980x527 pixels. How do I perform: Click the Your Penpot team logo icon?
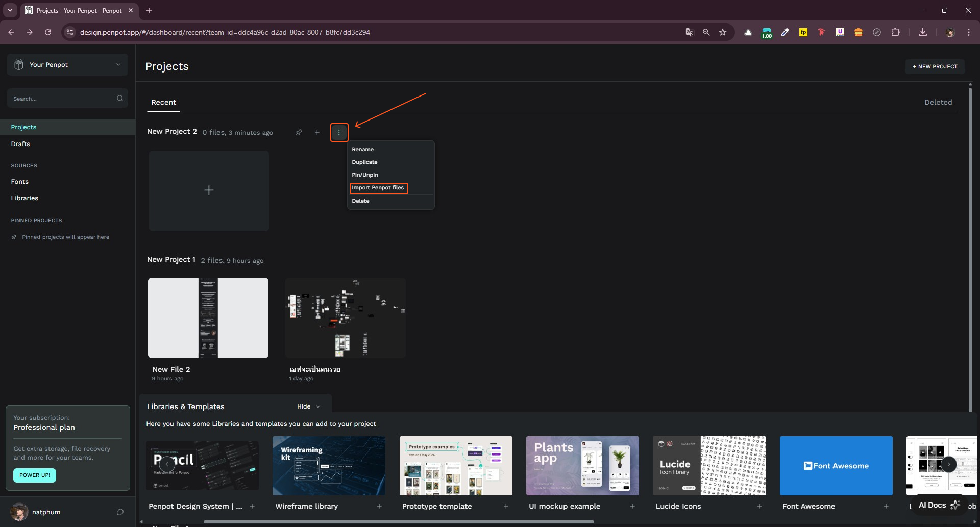19,65
